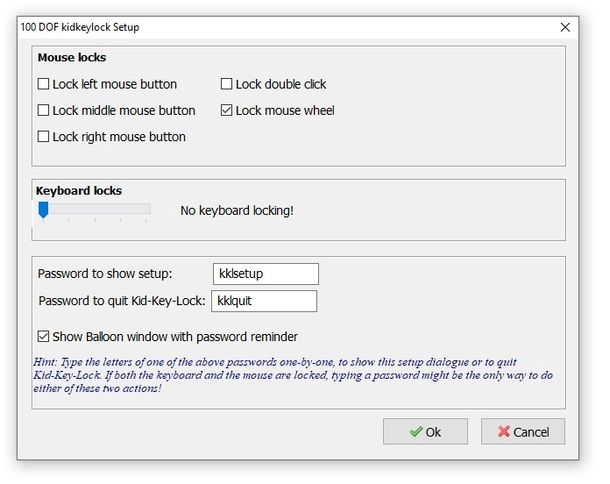
Task: Click the Password to quit Kid-Key-Lock field
Action: click(x=264, y=301)
